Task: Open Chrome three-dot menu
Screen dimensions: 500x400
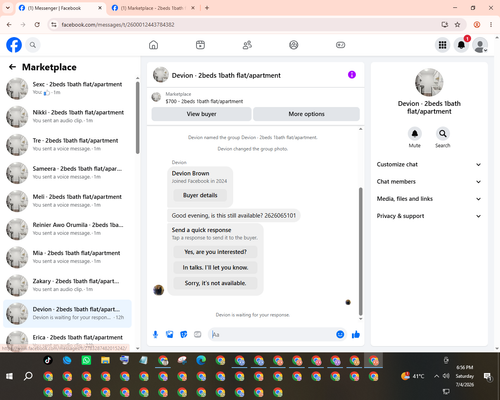Action: (x=491, y=25)
